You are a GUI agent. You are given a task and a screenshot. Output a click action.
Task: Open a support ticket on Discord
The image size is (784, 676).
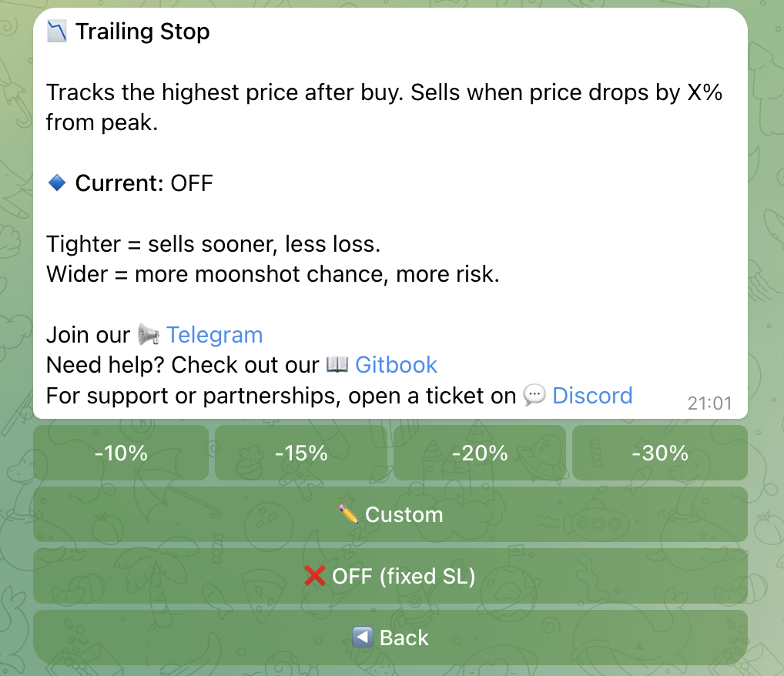tap(592, 395)
